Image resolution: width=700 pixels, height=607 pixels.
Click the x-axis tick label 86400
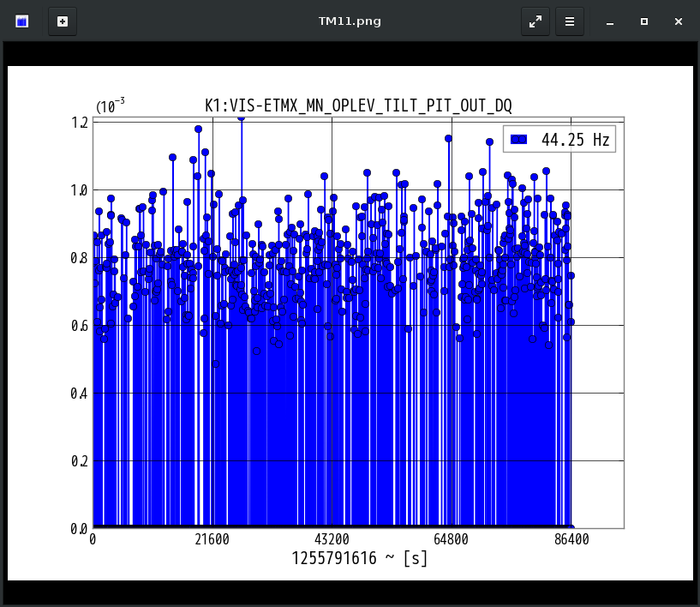click(571, 539)
